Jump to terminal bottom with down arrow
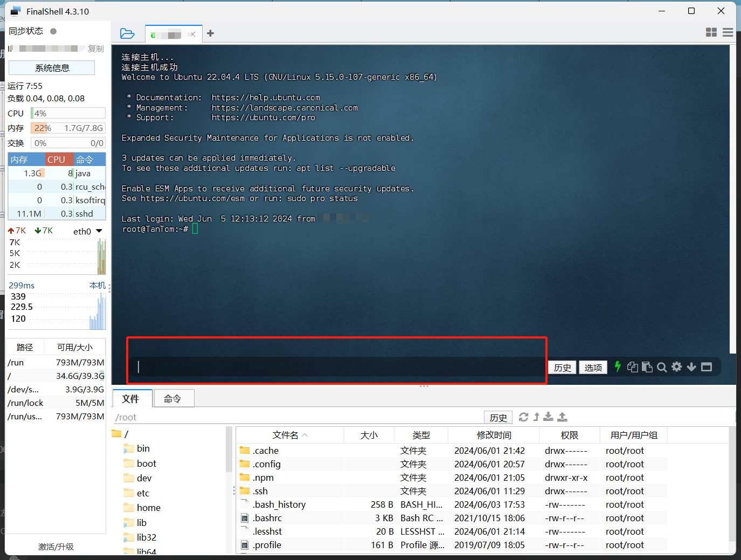Screen dimensions: 741x560 coord(691,367)
